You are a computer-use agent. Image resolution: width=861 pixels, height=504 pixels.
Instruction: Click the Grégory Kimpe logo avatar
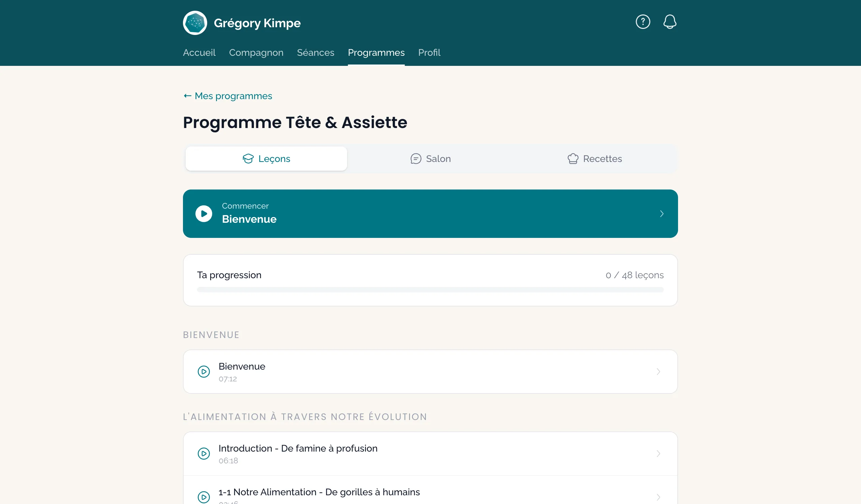[x=195, y=23]
